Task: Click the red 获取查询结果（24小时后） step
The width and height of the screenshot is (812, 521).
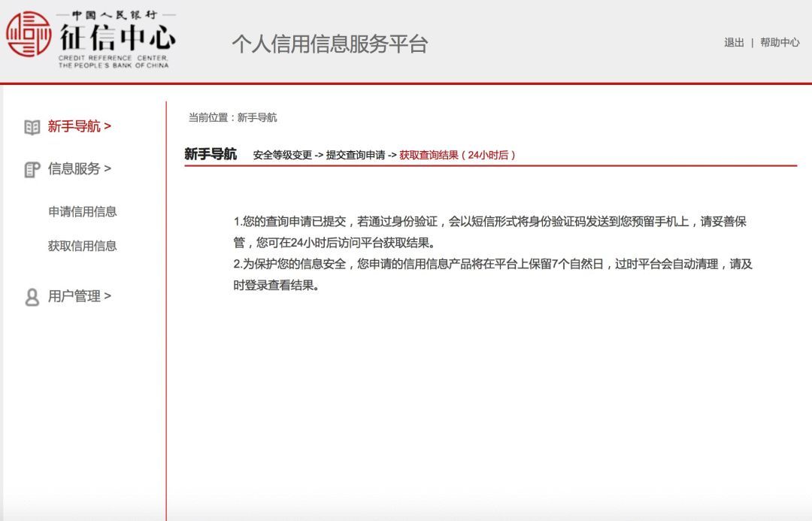Action: [x=457, y=155]
